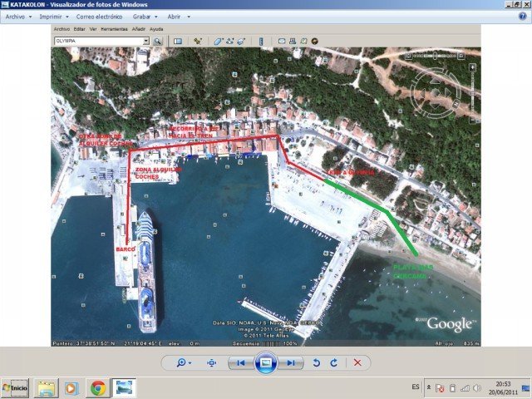
Task: Launch Google Chrome from the taskbar
Action: coord(98,388)
